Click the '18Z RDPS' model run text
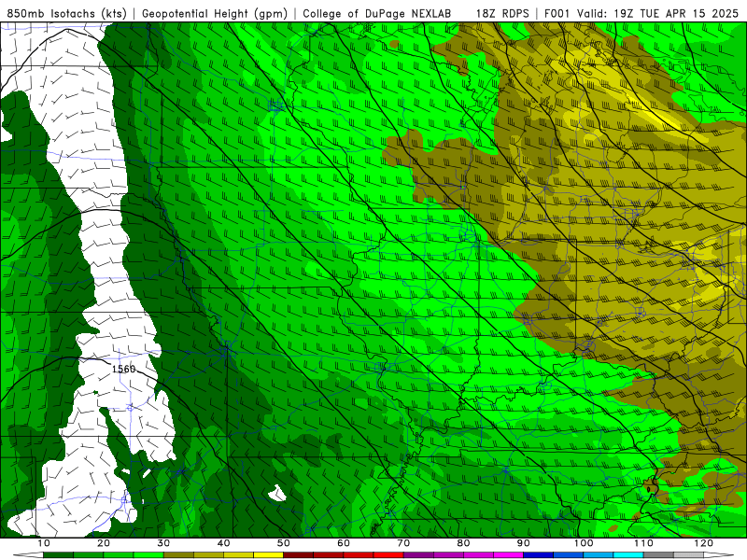Image resolution: width=747 pixels, height=560 pixels. tap(502, 14)
